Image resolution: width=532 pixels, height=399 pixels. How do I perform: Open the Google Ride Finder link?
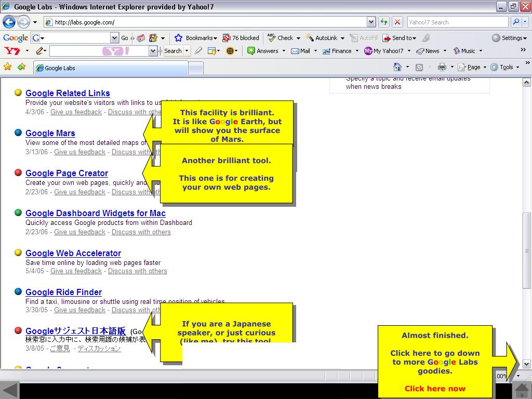(x=63, y=292)
